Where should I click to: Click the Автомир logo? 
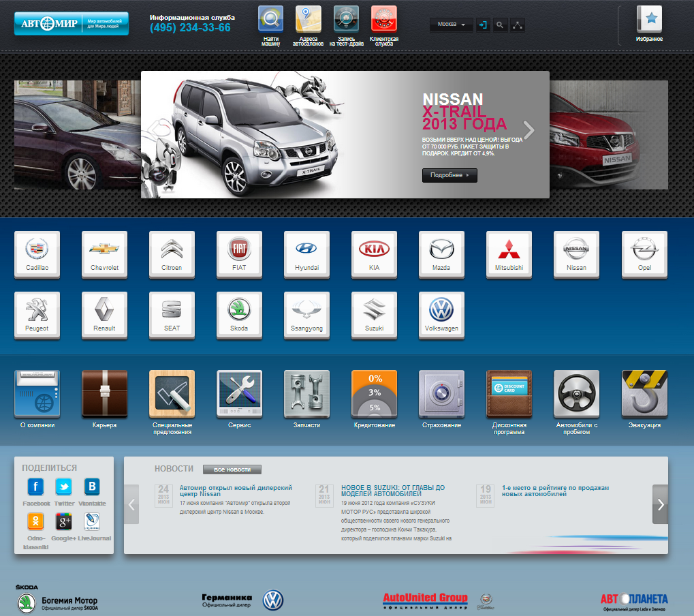[x=72, y=23]
